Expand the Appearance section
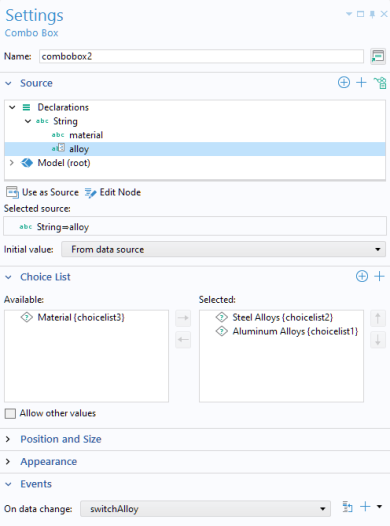The height and width of the screenshot is (526, 390). click(x=49, y=462)
